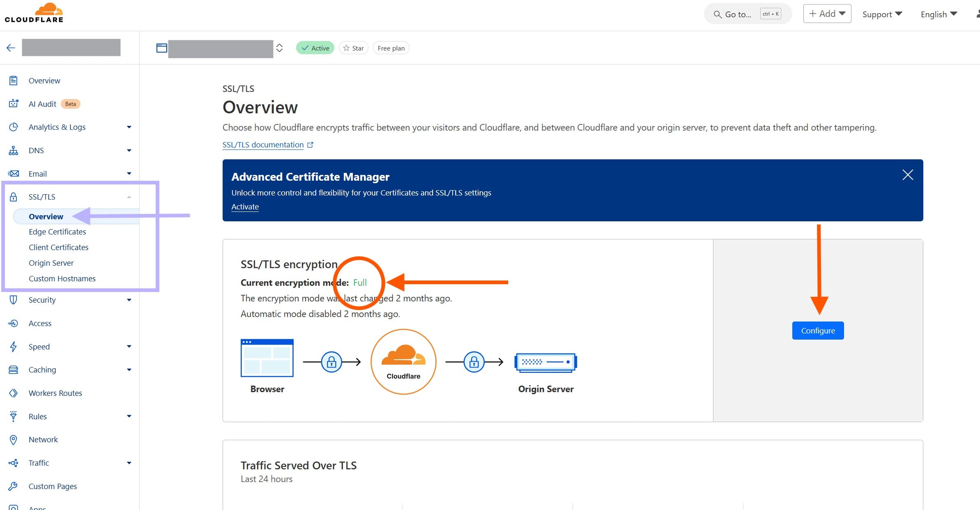Click the back arrow above the sidebar
The width and height of the screenshot is (980, 510).
click(11, 48)
